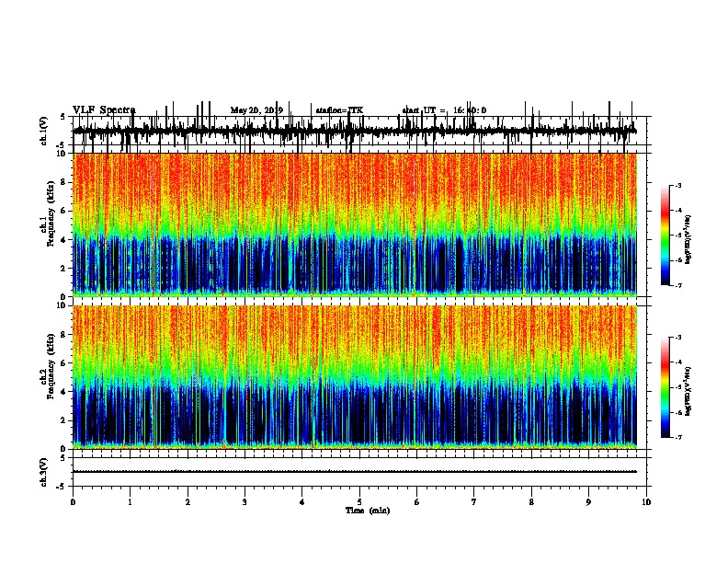Select the "start UT = 16:40:0" header text

click(444, 110)
